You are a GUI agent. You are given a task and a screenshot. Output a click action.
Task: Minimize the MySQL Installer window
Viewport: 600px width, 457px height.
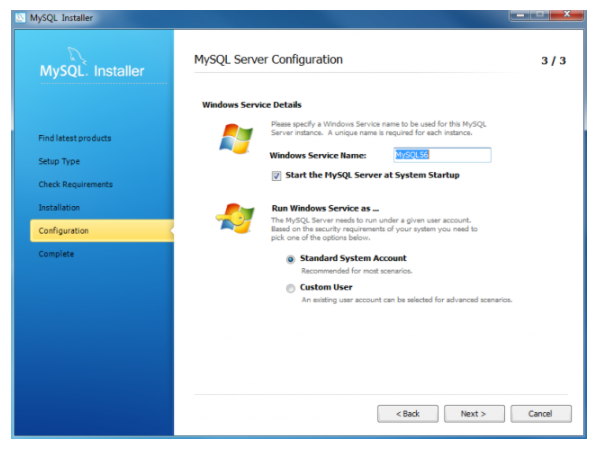(x=520, y=15)
